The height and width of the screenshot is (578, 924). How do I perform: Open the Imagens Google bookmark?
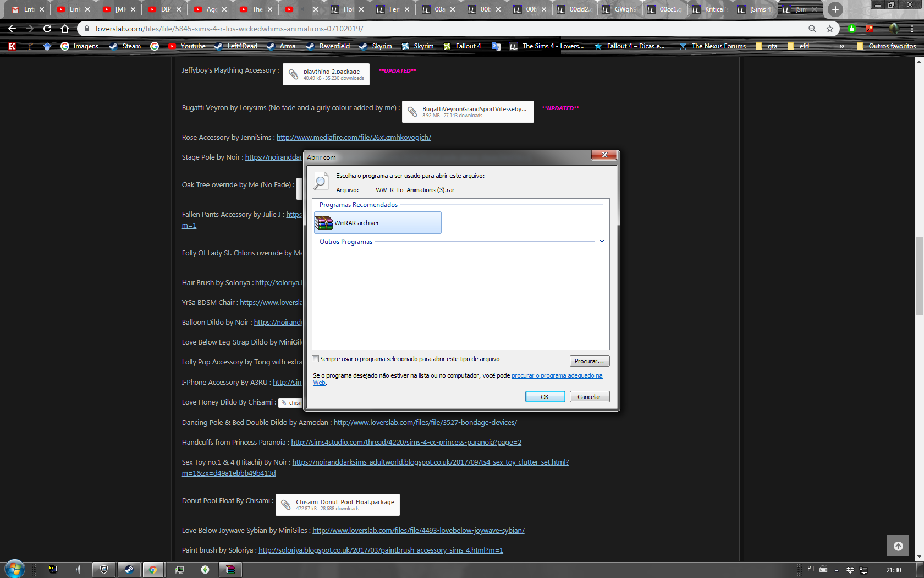(80, 46)
